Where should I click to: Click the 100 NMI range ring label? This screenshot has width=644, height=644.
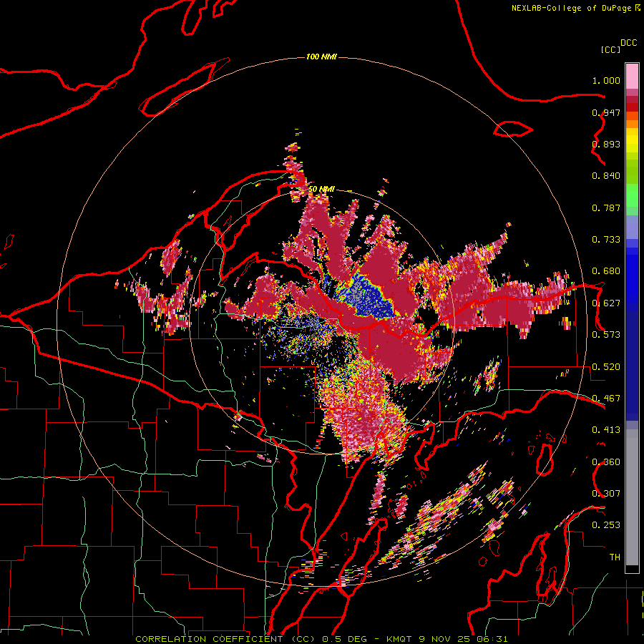[x=321, y=57]
